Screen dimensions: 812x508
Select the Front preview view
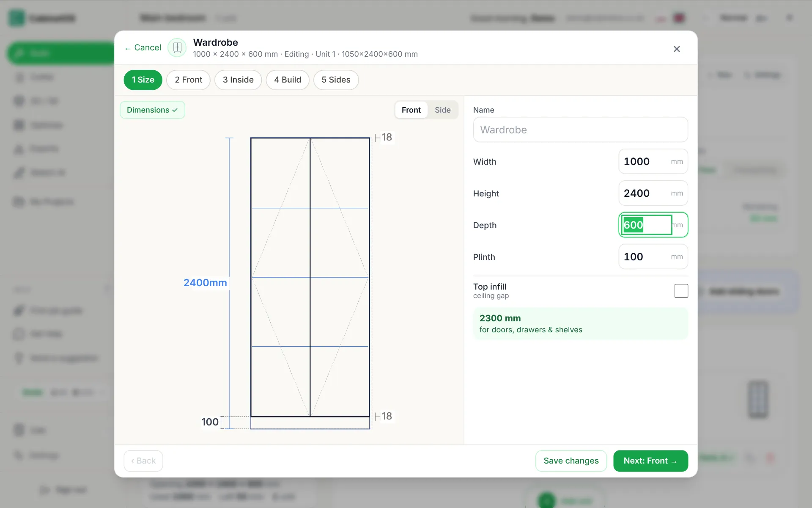(411, 110)
